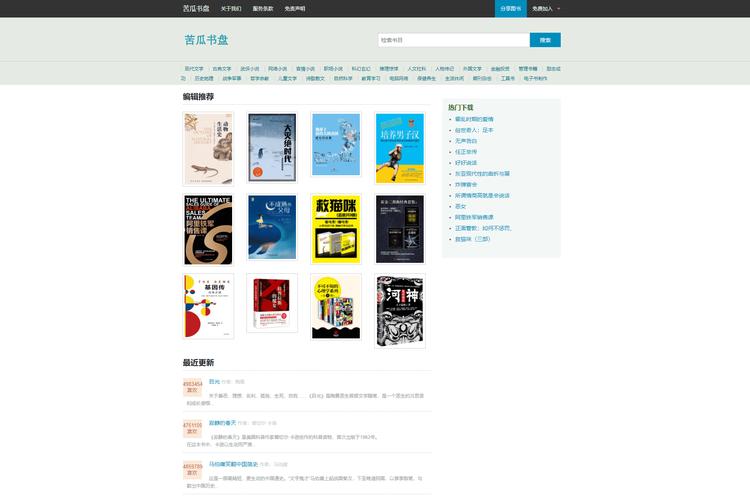This screenshot has width=750, height=500.
Task: Open the 服务条款 top bar link
Action: (x=263, y=9)
